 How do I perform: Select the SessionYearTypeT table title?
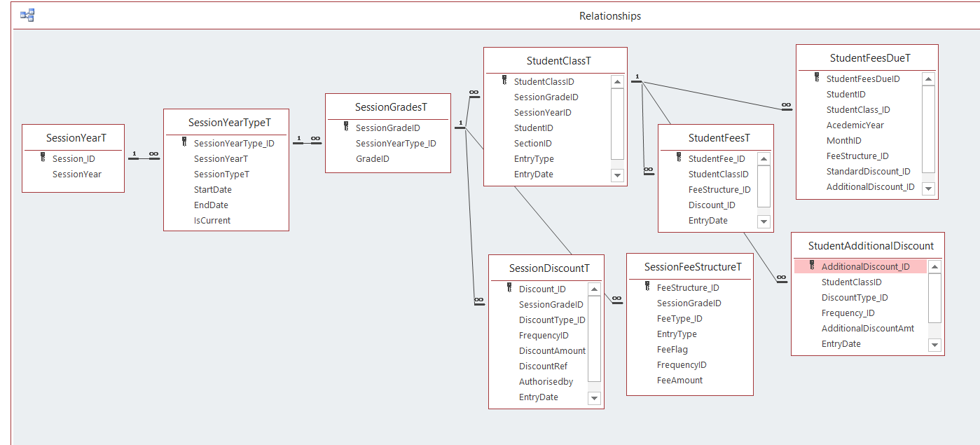pos(229,123)
